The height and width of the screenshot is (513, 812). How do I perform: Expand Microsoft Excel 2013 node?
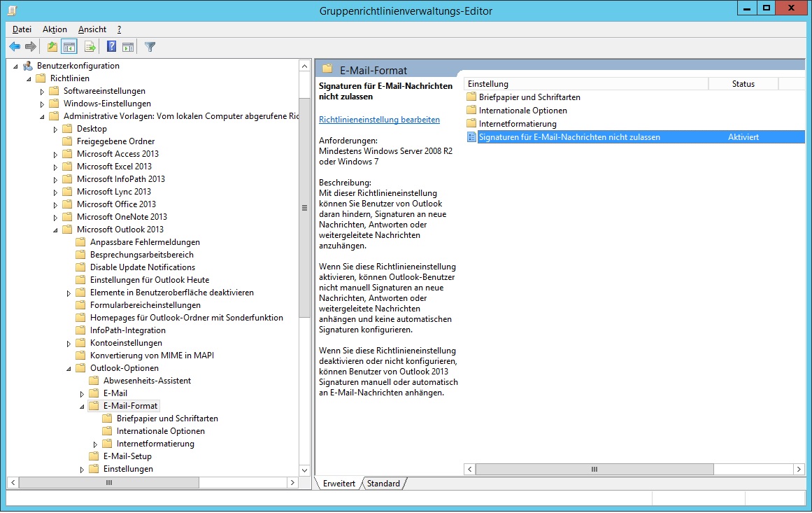(x=55, y=167)
